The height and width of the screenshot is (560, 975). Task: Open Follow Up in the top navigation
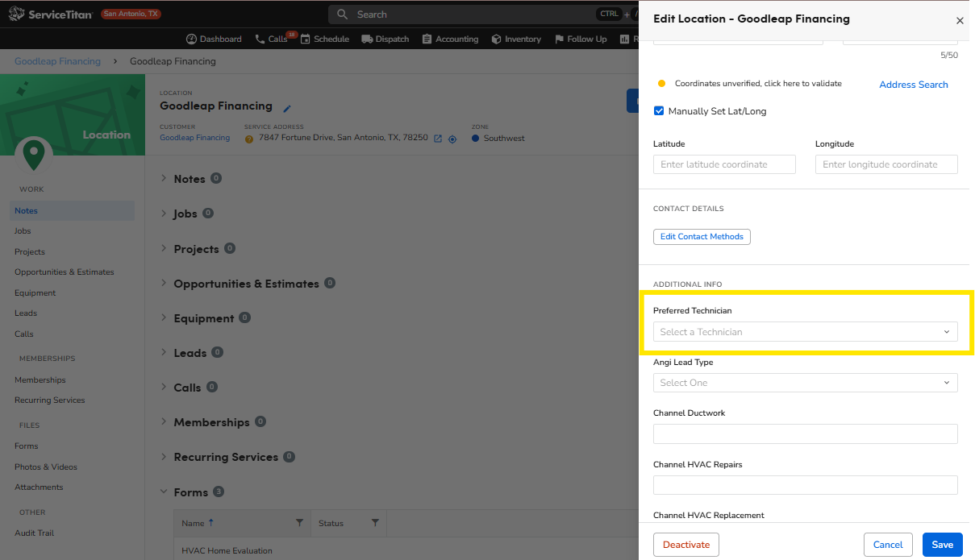click(x=580, y=39)
